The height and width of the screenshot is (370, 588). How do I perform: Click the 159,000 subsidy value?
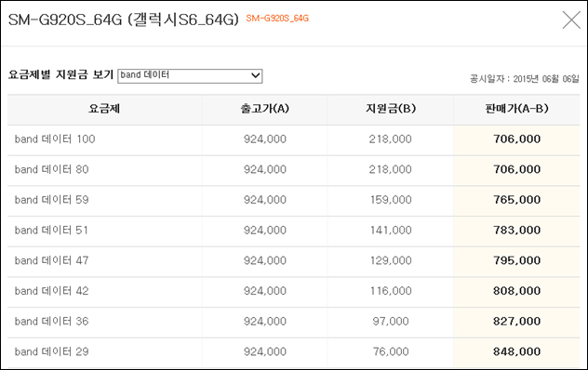click(x=391, y=200)
